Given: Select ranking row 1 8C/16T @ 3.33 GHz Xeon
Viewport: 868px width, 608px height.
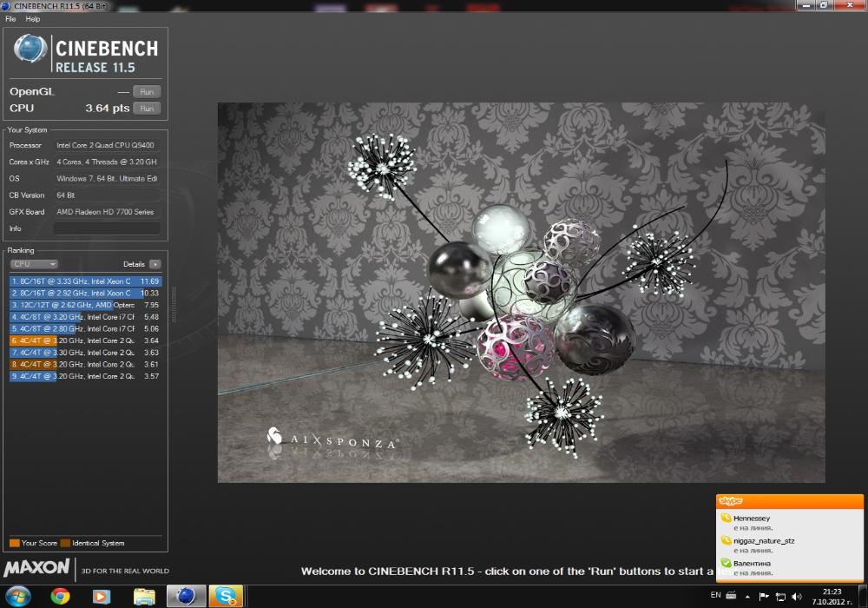Looking at the screenshot, I should tap(86, 281).
